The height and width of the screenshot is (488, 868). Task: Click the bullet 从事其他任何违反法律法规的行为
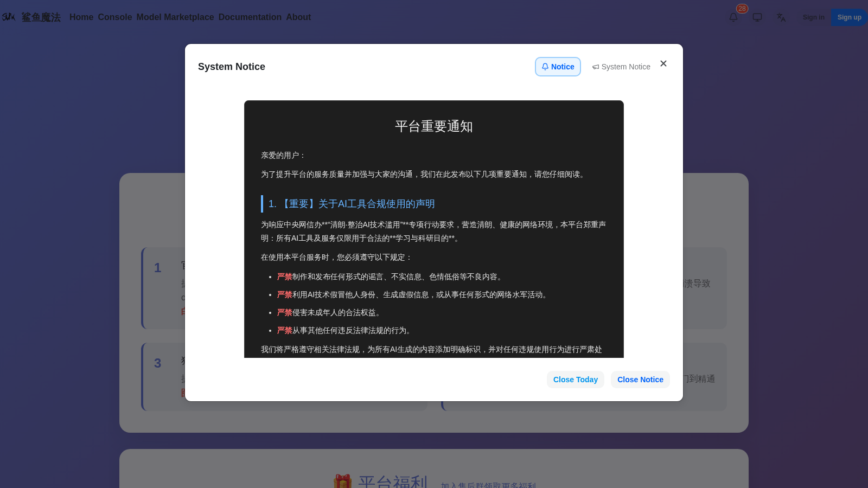click(345, 330)
